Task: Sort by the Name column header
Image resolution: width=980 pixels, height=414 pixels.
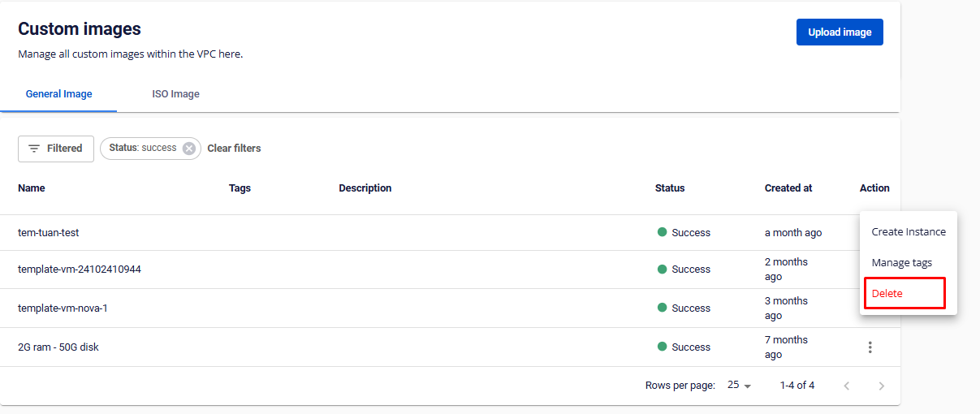Action: click(32, 188)
